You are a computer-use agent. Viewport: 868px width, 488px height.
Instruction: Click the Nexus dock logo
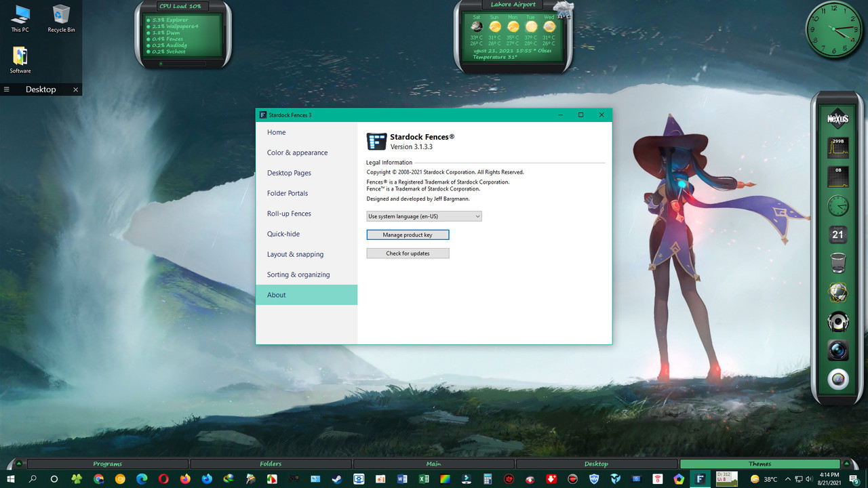click(838, 119)
